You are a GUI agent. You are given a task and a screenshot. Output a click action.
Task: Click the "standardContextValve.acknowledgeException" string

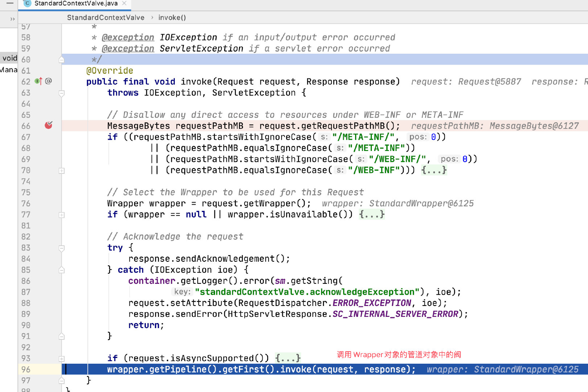coord(307,292)
